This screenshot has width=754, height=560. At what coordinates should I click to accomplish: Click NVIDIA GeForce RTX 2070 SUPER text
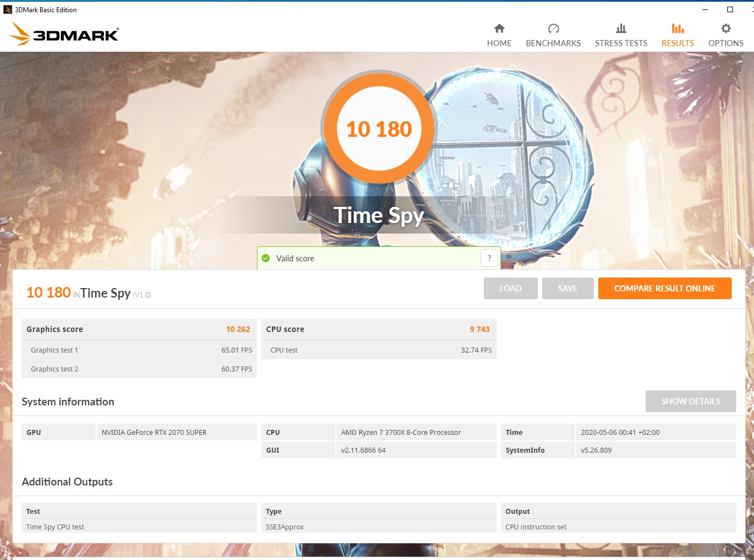coord(154,433)
